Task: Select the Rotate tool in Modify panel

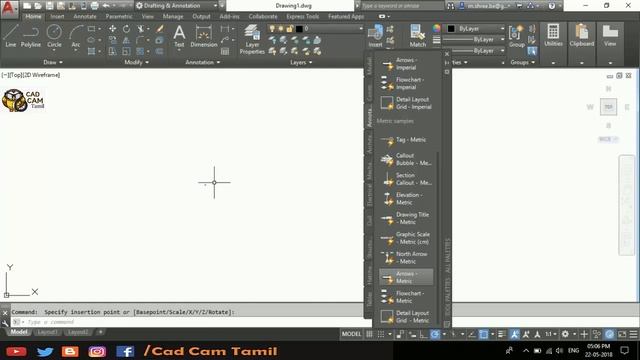Action: click(127, 29)
